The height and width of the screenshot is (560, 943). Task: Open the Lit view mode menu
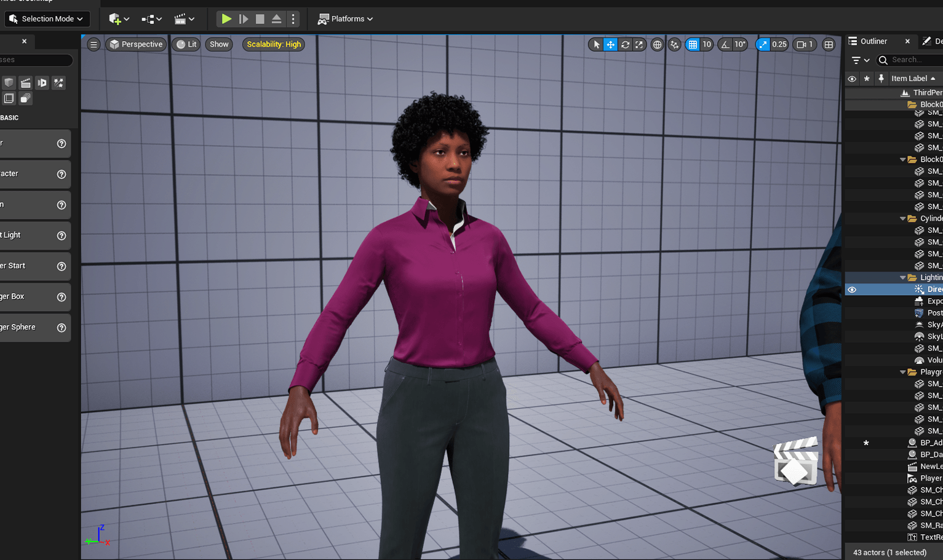pos(186,44)
